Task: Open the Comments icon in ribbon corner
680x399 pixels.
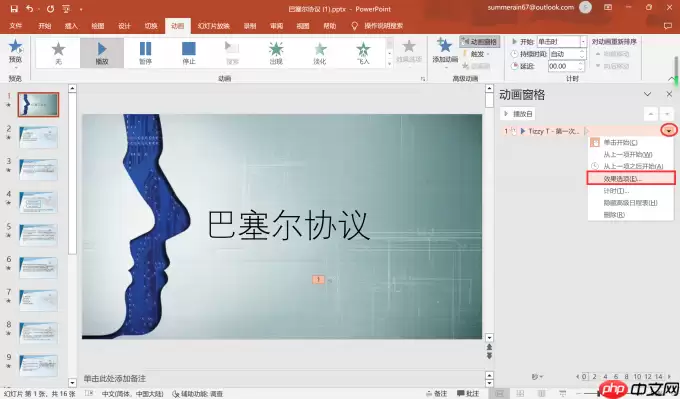Action: pyautogui.click(x=667, y=26)
